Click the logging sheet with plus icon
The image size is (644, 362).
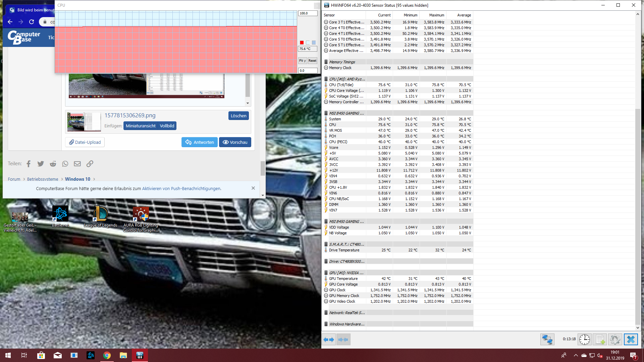click(599, 340)
